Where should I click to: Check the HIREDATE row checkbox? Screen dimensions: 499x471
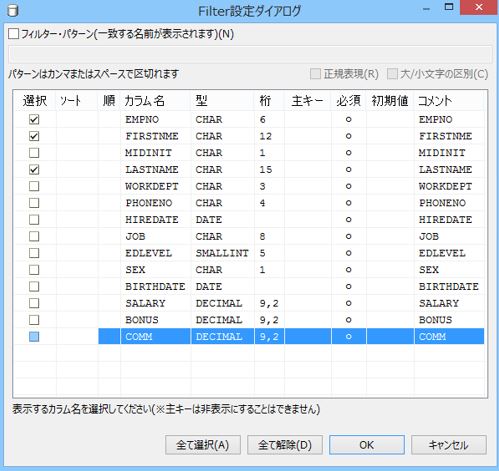click(34, 220)
